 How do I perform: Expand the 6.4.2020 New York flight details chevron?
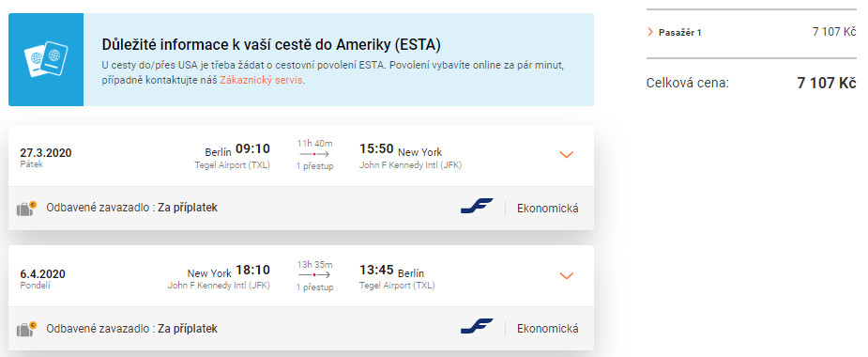(566, 275)
